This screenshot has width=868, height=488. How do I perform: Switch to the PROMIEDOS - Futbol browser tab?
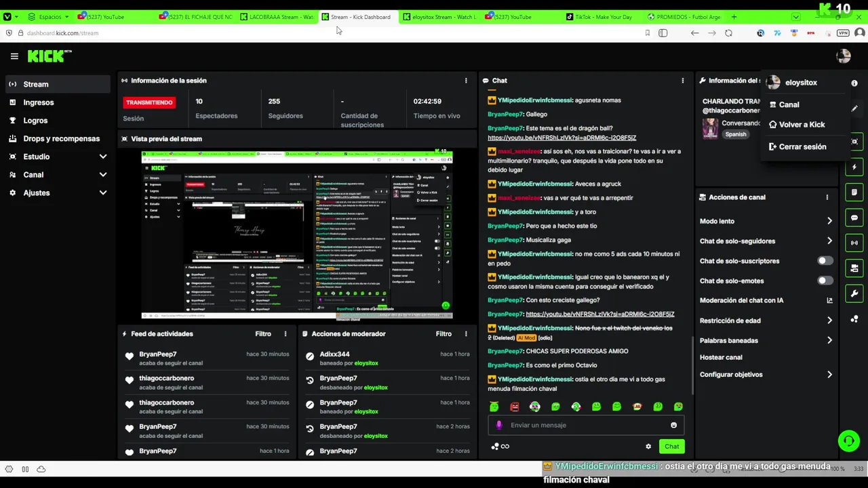point(684,17)
